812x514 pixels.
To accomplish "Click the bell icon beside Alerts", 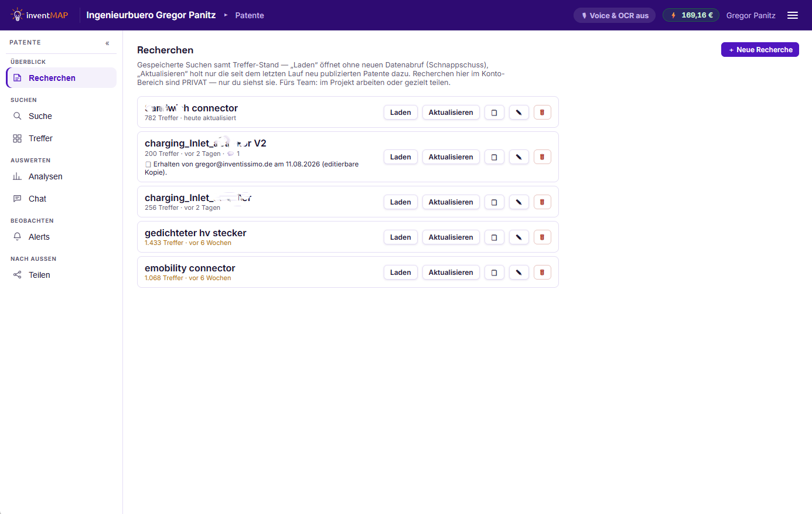I will [x=18, y=237].
